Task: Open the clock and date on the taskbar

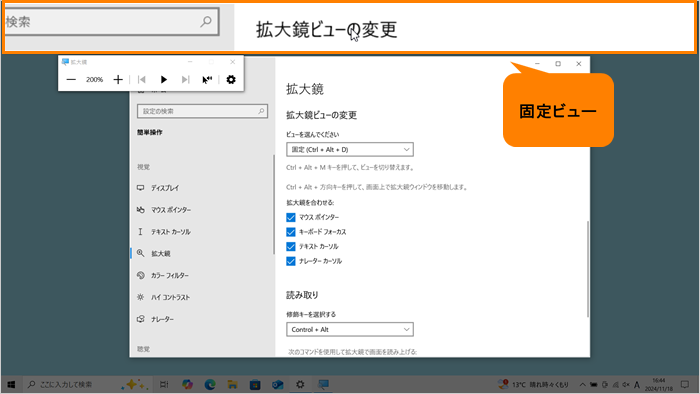Action: 659,384
